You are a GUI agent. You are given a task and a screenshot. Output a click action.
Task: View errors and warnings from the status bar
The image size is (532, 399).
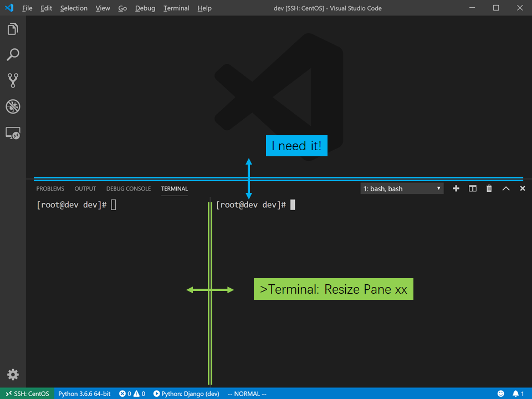131,393
